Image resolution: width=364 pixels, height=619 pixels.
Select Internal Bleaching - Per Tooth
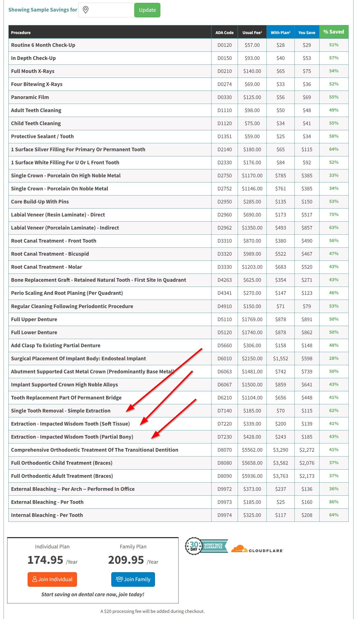pos(47,515)
